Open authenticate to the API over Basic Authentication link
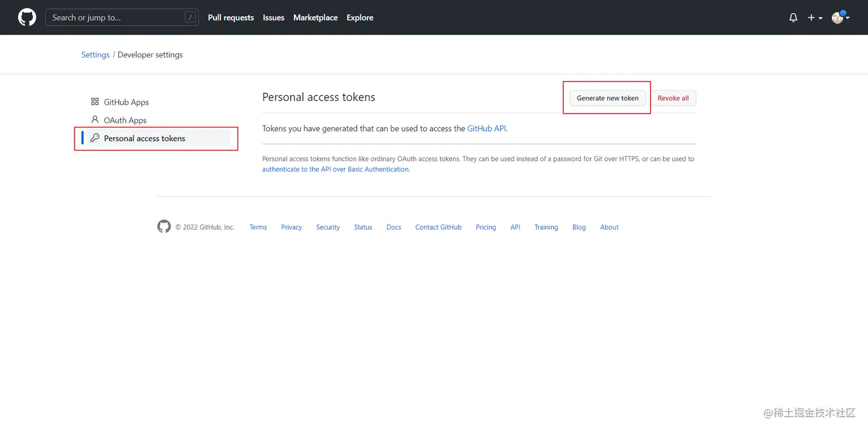The width and height of the screenshot is (868, 431). tap(336, 170)
